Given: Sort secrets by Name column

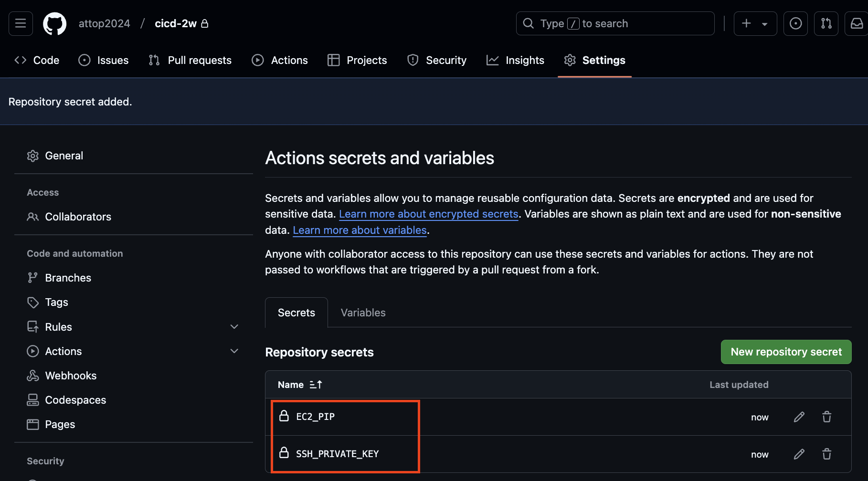Looking at the screenshot, I should (x=300, y=385).
